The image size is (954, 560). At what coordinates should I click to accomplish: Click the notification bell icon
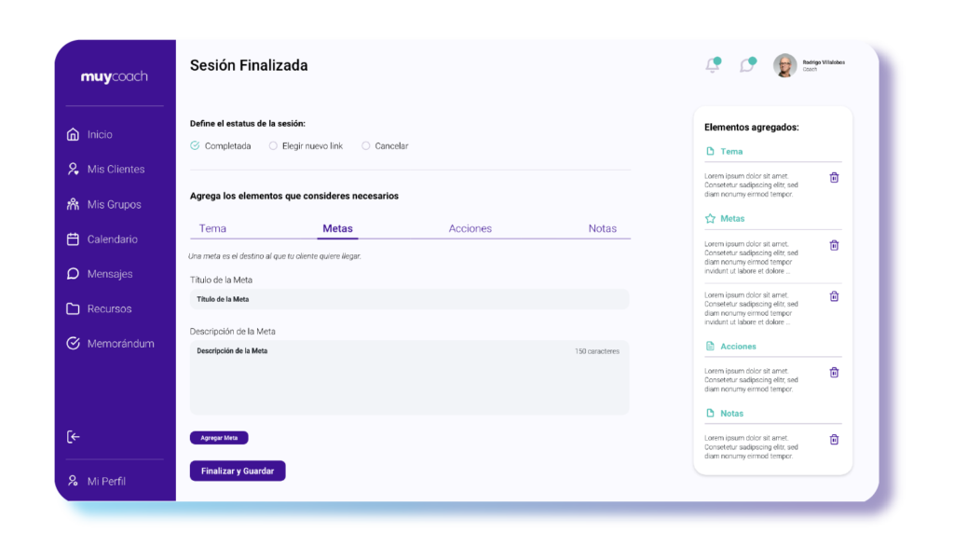click(x=713, y=65)
